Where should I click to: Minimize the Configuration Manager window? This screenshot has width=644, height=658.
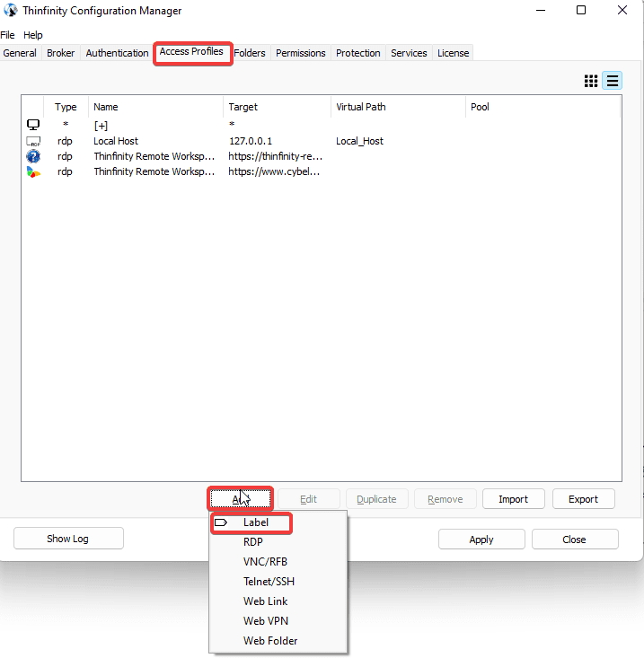pyautogui.click(x=541, y=10)
